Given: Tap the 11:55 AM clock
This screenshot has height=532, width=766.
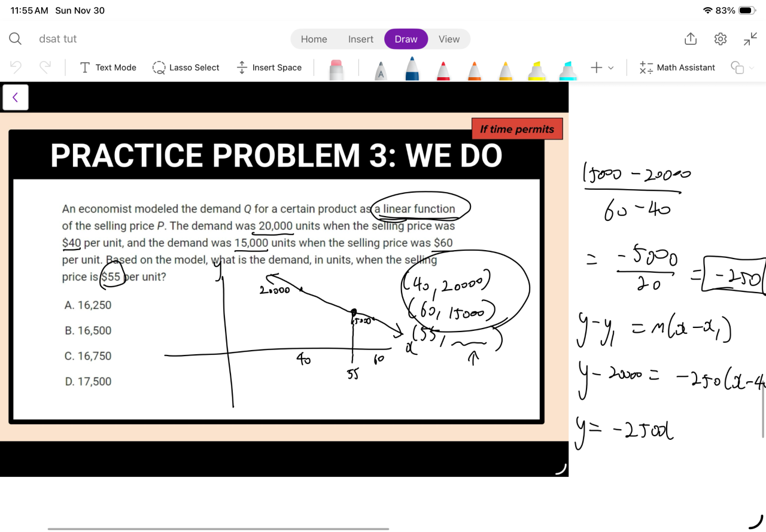Looking at the screenshot, I should coord(29,11).
